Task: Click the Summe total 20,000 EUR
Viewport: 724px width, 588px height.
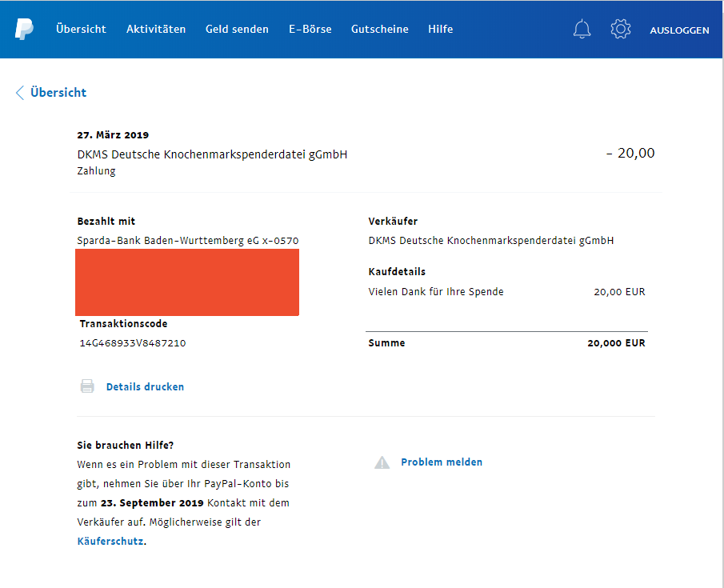Action: pyautogui.click(x=616, y=343)
